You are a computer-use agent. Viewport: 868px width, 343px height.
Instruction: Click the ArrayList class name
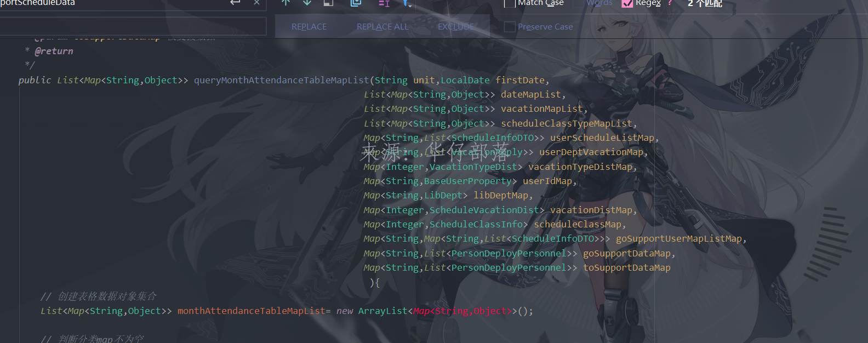coord(383,311)
